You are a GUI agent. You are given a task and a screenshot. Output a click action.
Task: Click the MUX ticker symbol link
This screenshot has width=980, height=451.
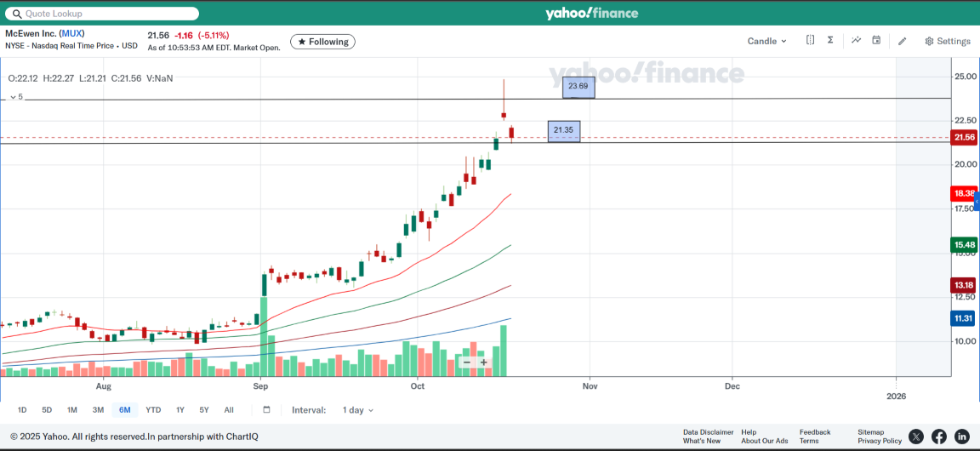(x=71, y=33)
